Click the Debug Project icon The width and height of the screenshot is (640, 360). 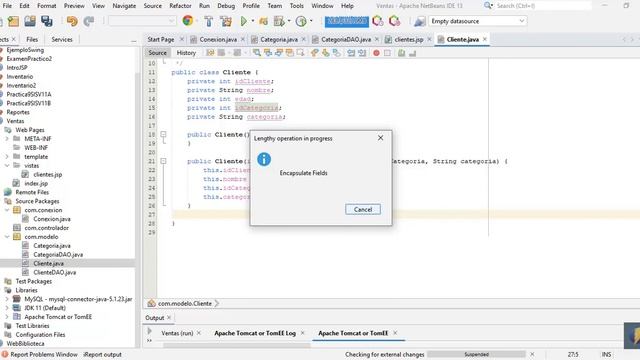pyautogui.click(x=264, y=21)
